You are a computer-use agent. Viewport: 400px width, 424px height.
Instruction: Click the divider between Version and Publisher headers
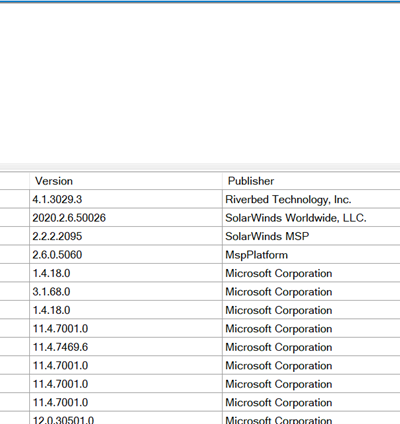[x=222, y=181]
